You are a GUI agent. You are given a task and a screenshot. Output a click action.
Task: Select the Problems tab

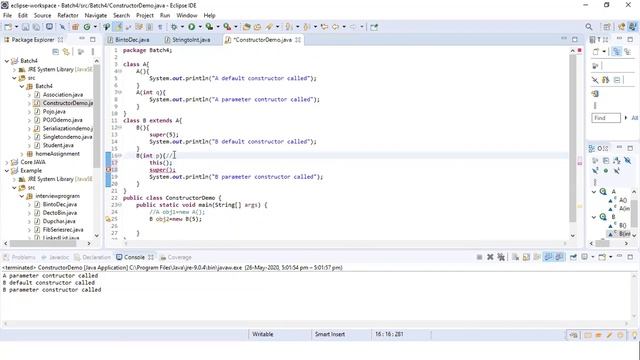click(23, 257)
